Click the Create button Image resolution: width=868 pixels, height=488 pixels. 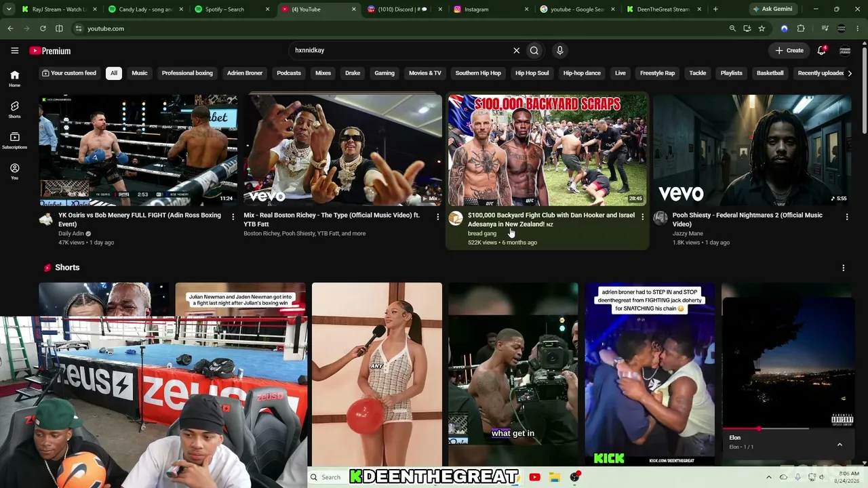coord(789,50)
